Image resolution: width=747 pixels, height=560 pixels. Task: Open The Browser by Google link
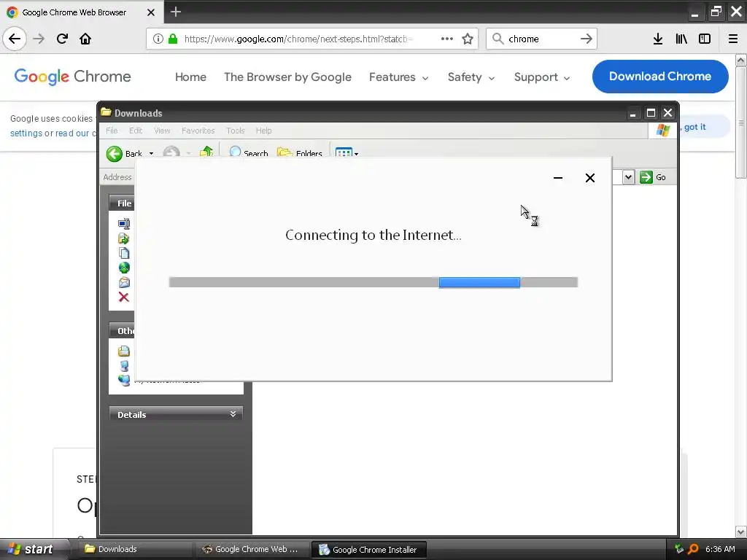coord(287,77)
